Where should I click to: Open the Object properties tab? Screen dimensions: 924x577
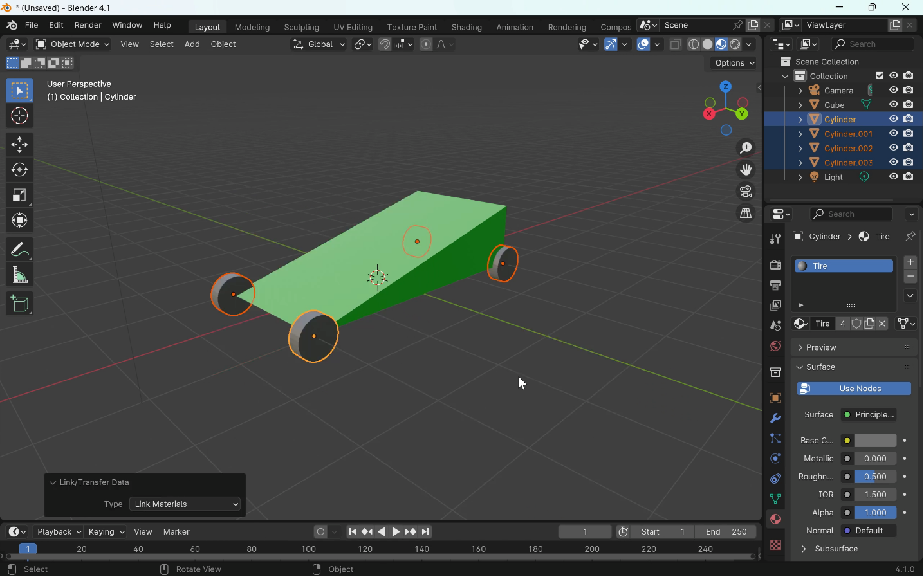click(776, 399)
